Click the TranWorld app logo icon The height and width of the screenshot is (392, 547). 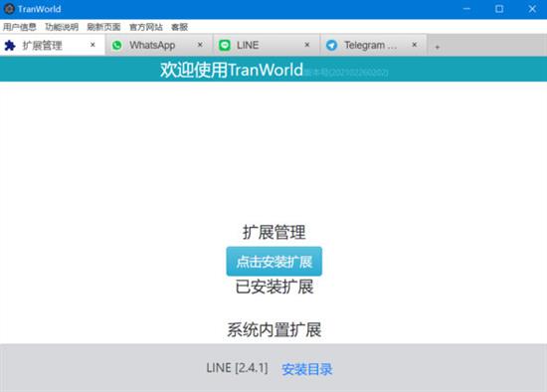9,9
